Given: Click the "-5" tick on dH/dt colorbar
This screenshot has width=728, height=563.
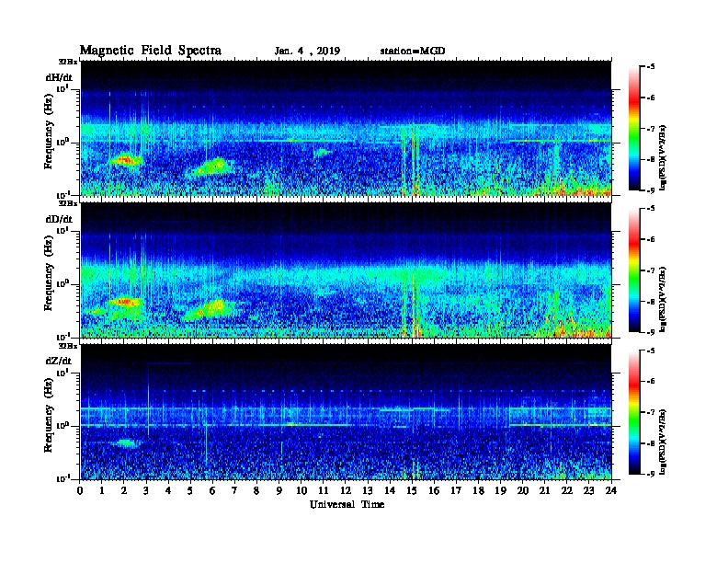Looking at the screenshot, I should click(651, 67).
